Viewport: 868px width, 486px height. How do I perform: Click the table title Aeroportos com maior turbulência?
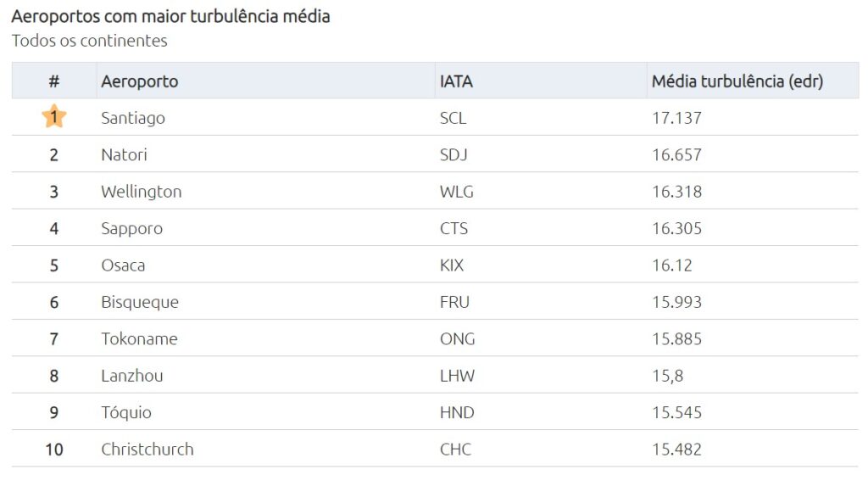click(170, 16)
